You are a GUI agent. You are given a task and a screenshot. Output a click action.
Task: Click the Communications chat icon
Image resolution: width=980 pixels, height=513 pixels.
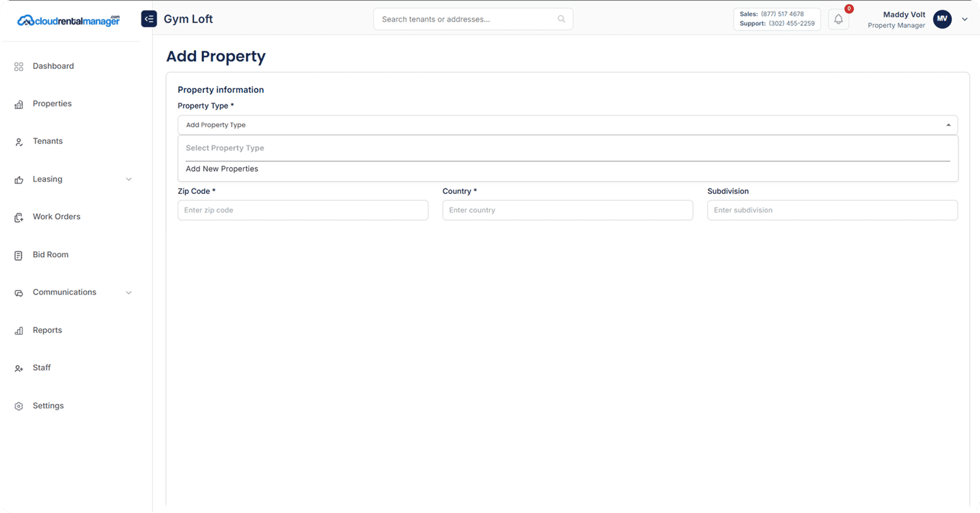tap(19, 293)
